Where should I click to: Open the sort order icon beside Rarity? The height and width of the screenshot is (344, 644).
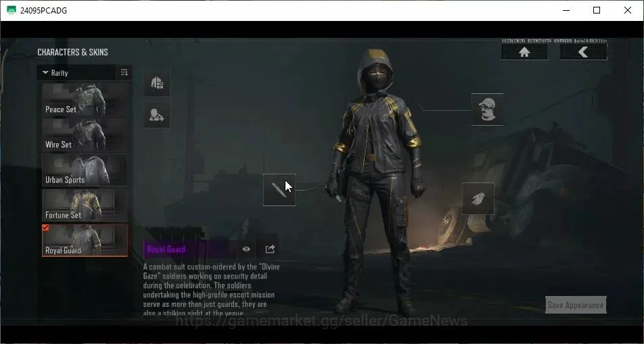coord(124,73)
